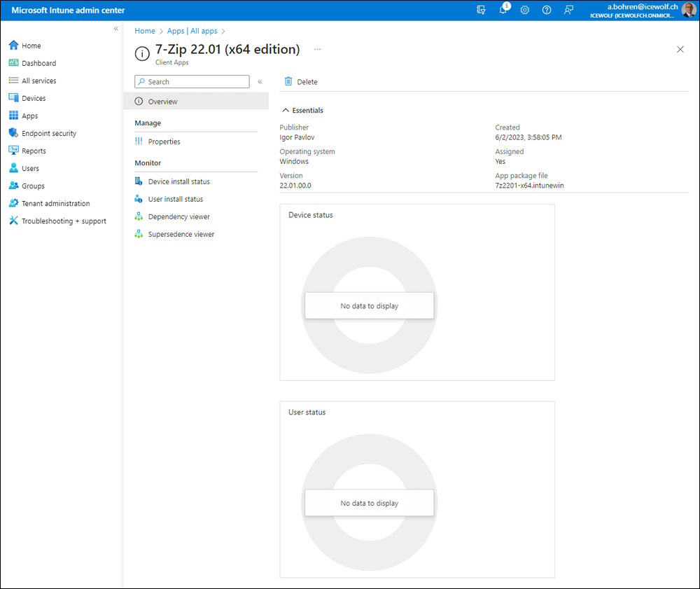The height and width of the screenshot is (589, 700).
Task: Open the Feedback icon in the header
Action: (568, 10)
